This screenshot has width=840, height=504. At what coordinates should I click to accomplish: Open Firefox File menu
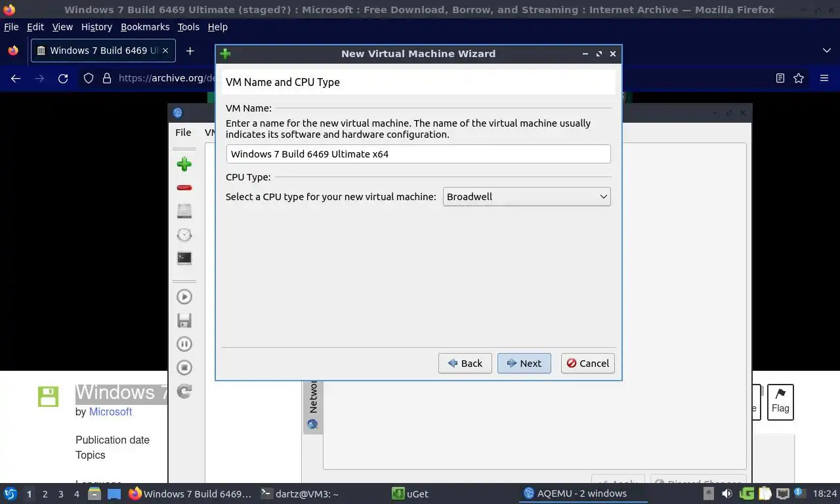(x=11, y=27)
